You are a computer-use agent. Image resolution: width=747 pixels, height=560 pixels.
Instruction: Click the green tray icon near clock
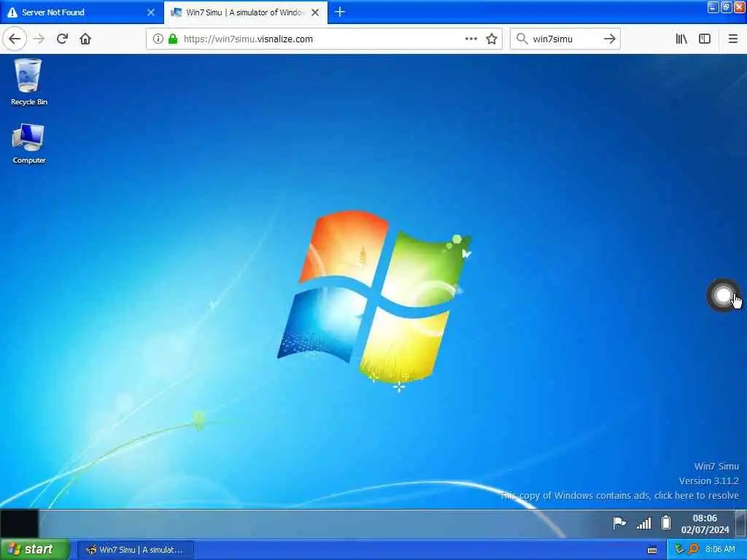(679, 550)
